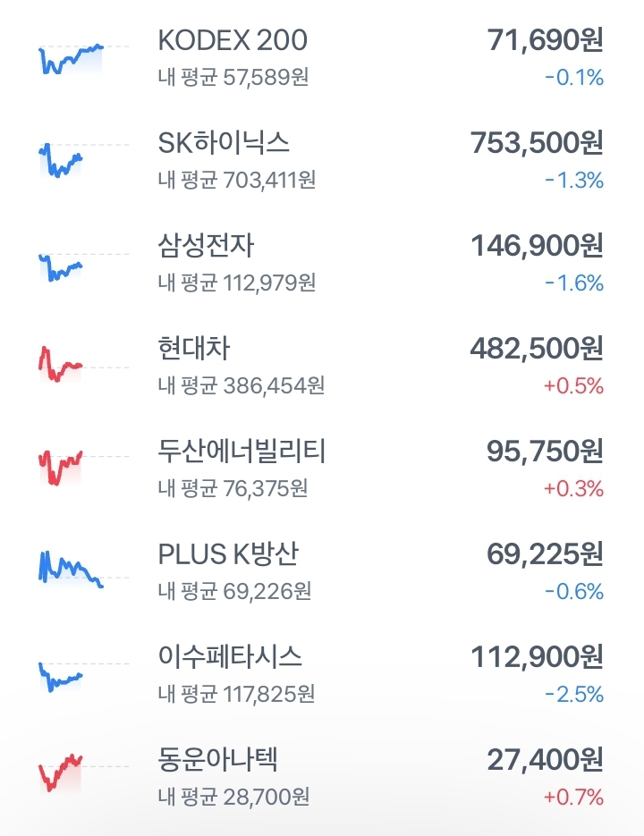
Task: Select the PLUS K방산 stock name
Action: point(228,554)
